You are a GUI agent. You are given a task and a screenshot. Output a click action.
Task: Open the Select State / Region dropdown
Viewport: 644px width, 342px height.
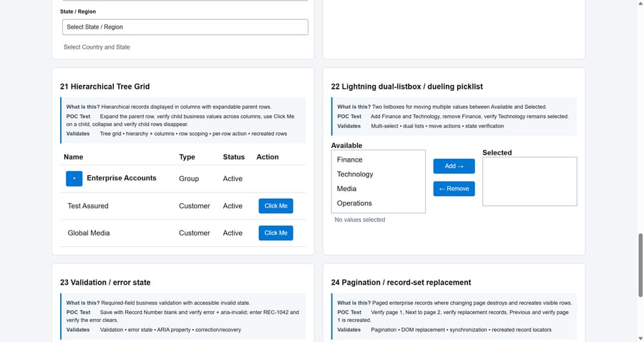click(x=185, y=27)
